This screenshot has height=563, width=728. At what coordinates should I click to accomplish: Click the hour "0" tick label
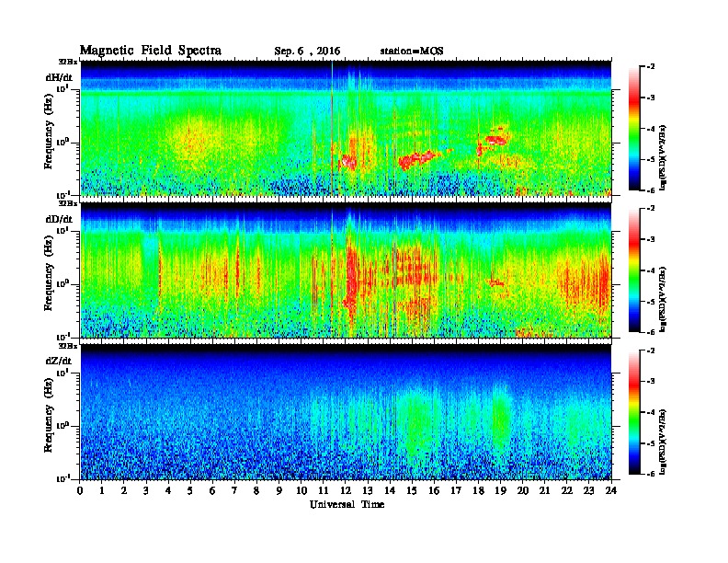click(80, 490)
